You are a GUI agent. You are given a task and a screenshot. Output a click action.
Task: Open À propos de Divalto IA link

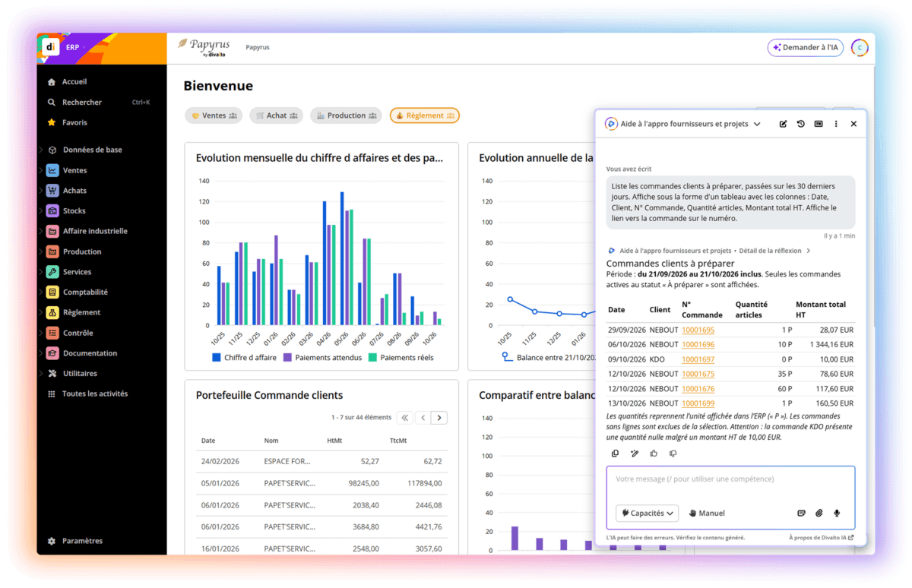point(821,538)
